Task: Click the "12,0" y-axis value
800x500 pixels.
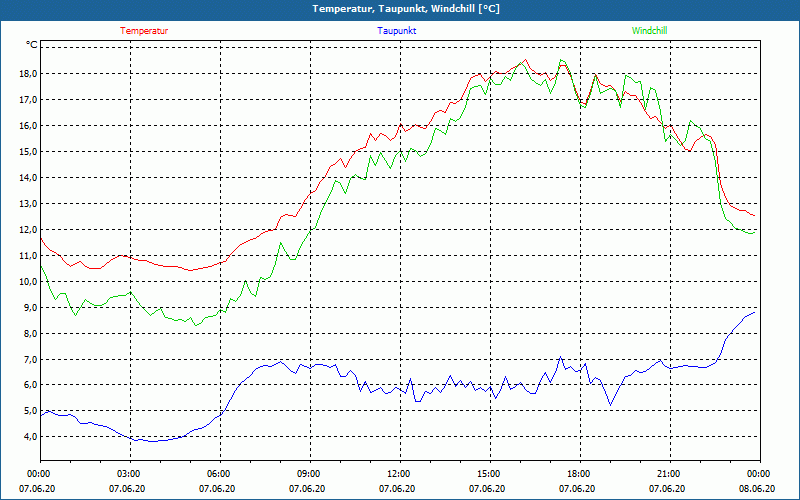Action: click(x=28, y=230)
